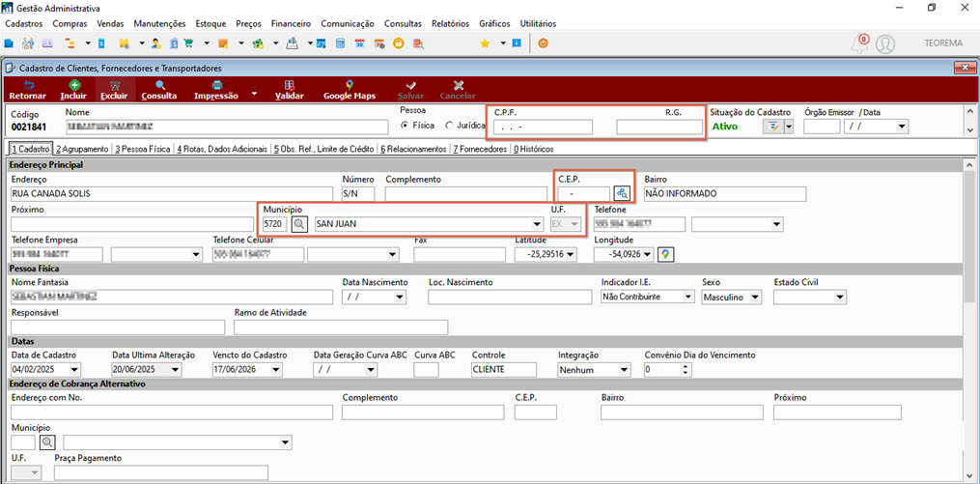Click the Curva ABC input box
The width and height of the screenshot is (980, 484).
pyautogui.click(x=426, y=370)
